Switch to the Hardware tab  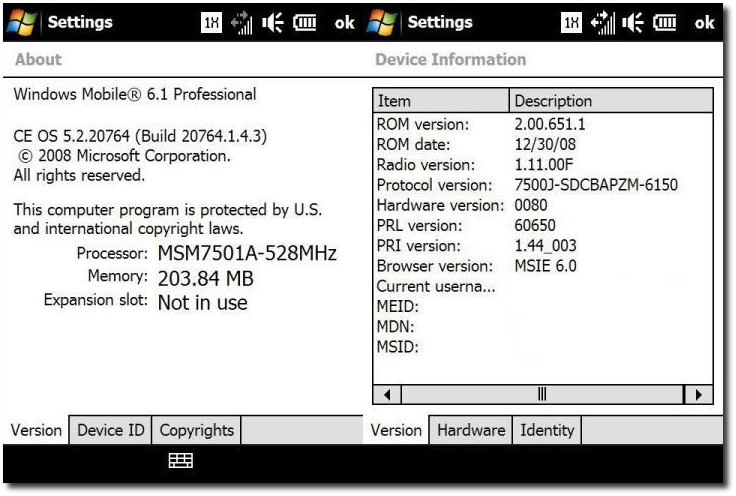471,430
